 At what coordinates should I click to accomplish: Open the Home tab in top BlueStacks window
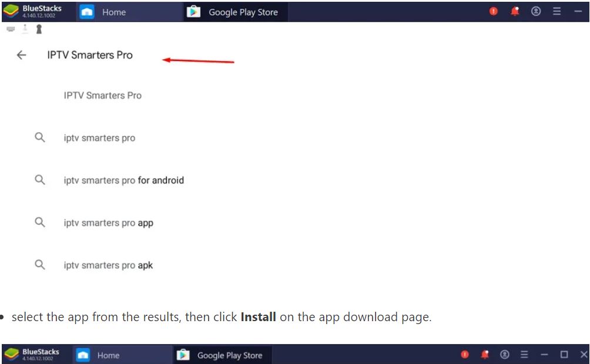tap(129, 12)
